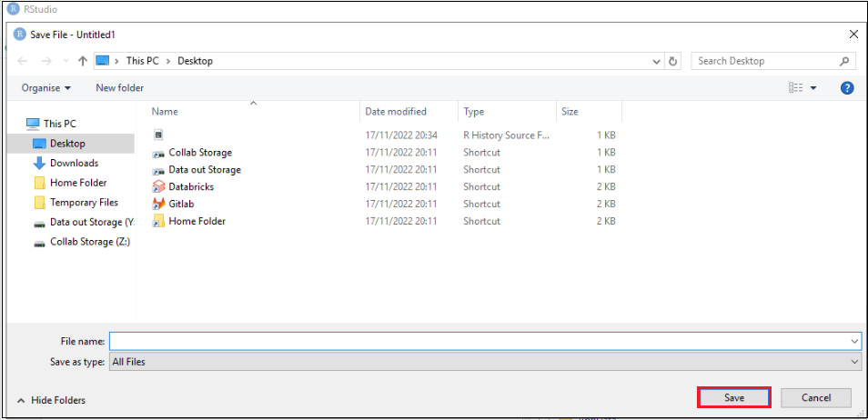The height and width of the screenshot is (420, 868).
Task: Collapse with Hide Folders
Action: pos(52,399)
